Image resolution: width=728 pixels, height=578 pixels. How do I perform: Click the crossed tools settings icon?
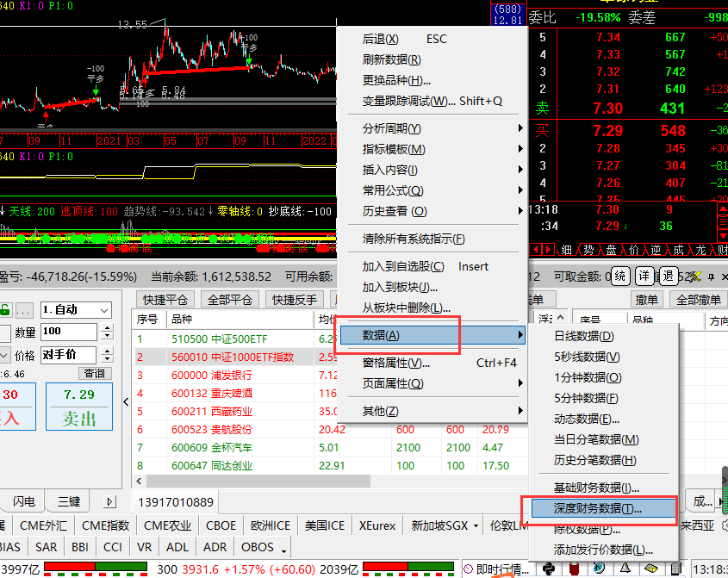(696, 277)
